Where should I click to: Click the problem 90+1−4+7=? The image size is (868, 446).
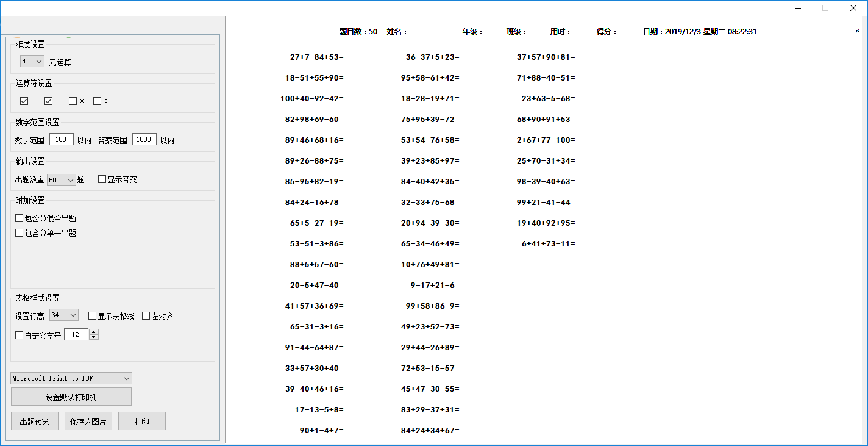(x=322, y=431)
